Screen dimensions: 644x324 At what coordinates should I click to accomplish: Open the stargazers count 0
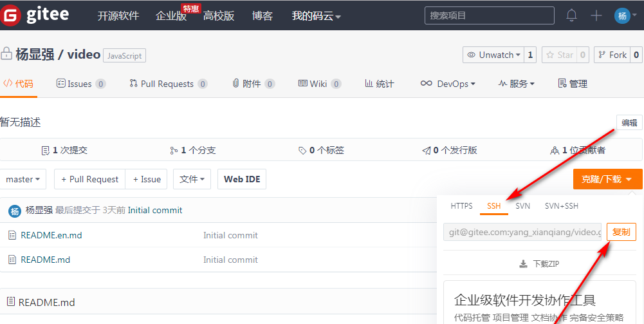coord(583,55)
